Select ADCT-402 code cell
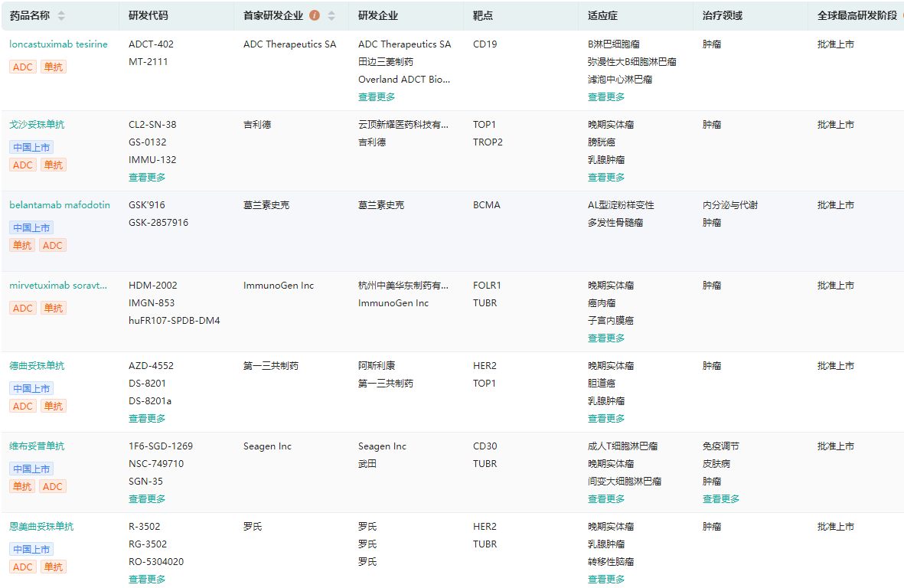This screenshot has width=904, height=588. pyautogui.click(x=151, y=44)
